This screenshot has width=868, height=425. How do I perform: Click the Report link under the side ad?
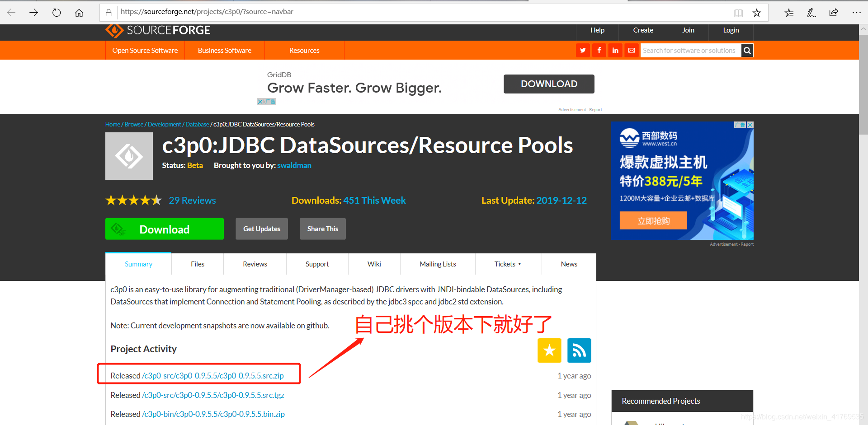click(x=747, y=244)
